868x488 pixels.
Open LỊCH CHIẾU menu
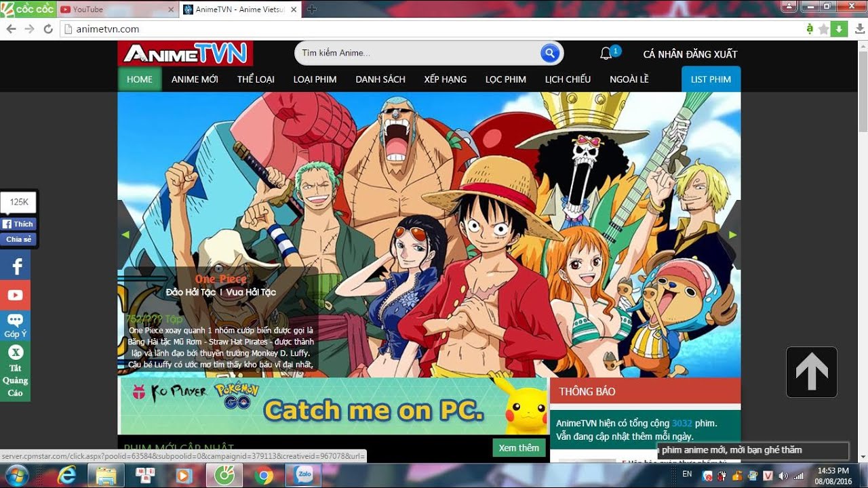(568, 79)
